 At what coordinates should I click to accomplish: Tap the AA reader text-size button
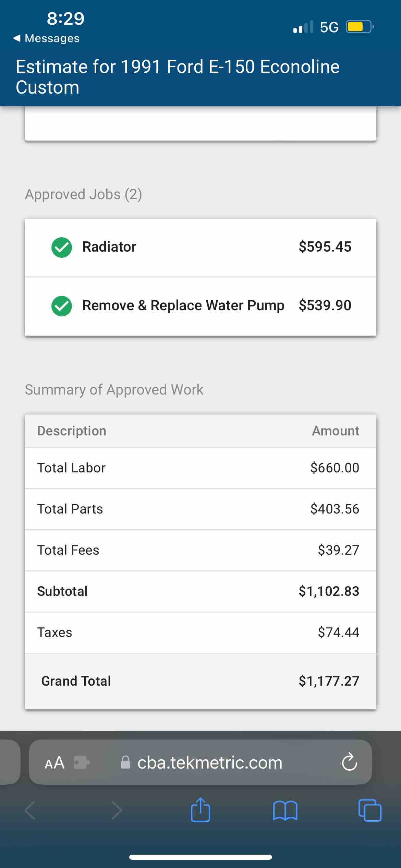tap(55, 763)
